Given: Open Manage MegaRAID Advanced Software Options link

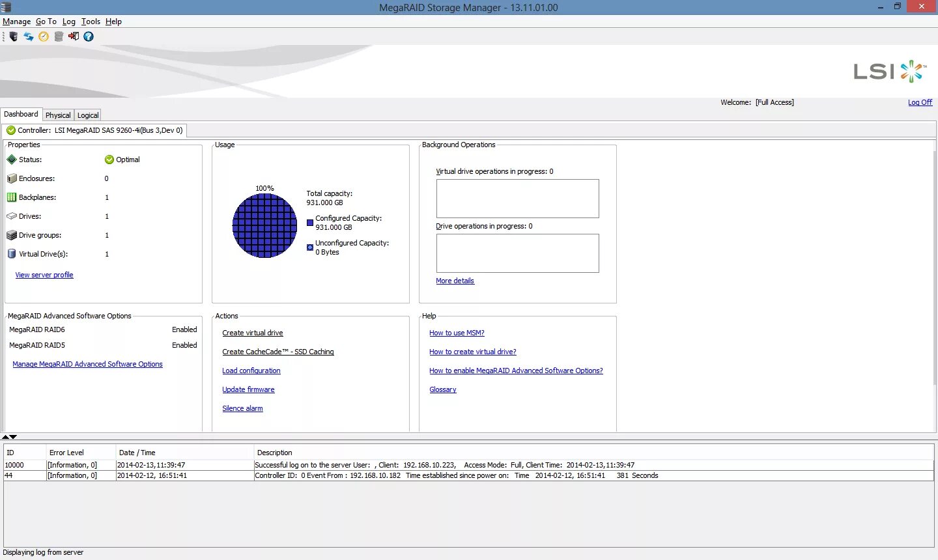Looking at the screenshot, I should 87,364.
